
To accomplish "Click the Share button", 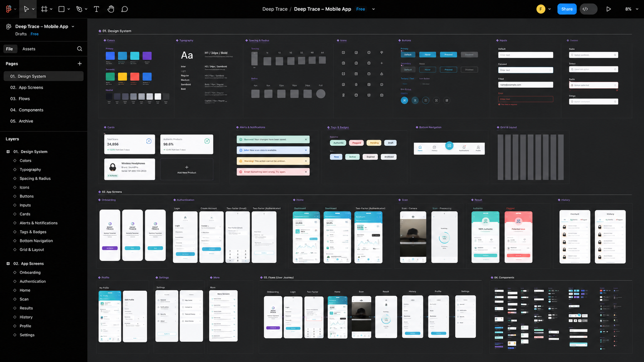I will (x=567, y=9).
